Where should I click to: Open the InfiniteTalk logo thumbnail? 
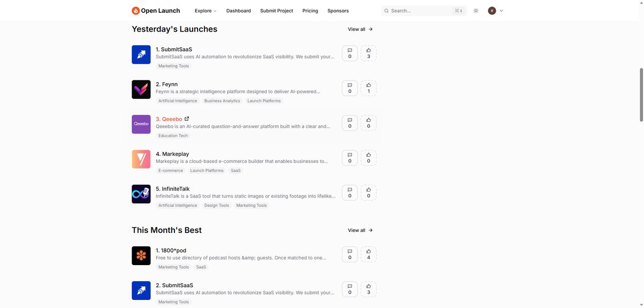coord(141,194)
